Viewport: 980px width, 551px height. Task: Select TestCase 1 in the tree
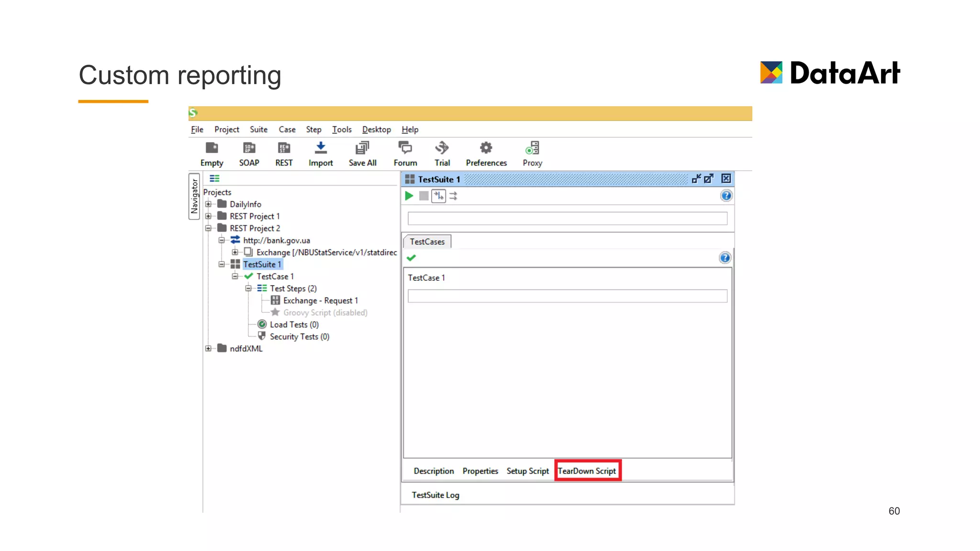[275, 276]
